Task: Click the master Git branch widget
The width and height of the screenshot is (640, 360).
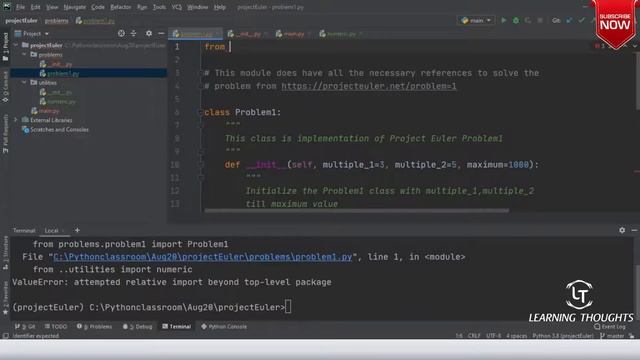Action: tap(612, 336)
